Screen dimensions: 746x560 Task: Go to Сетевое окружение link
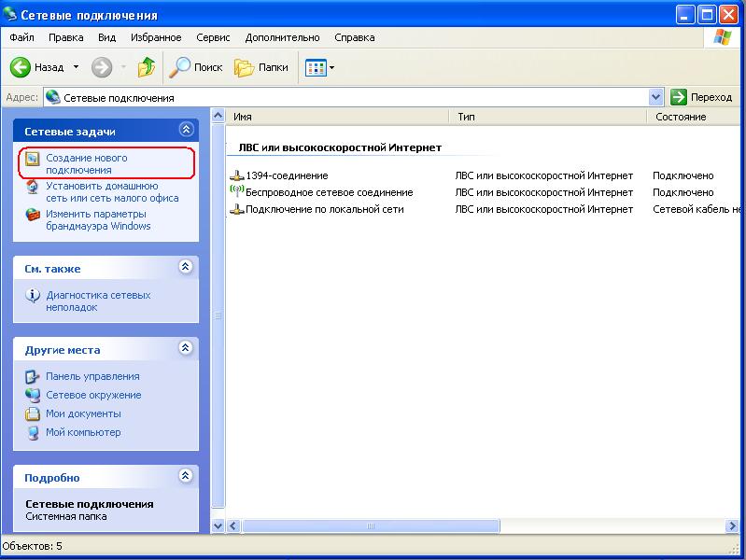pos(93,395)
